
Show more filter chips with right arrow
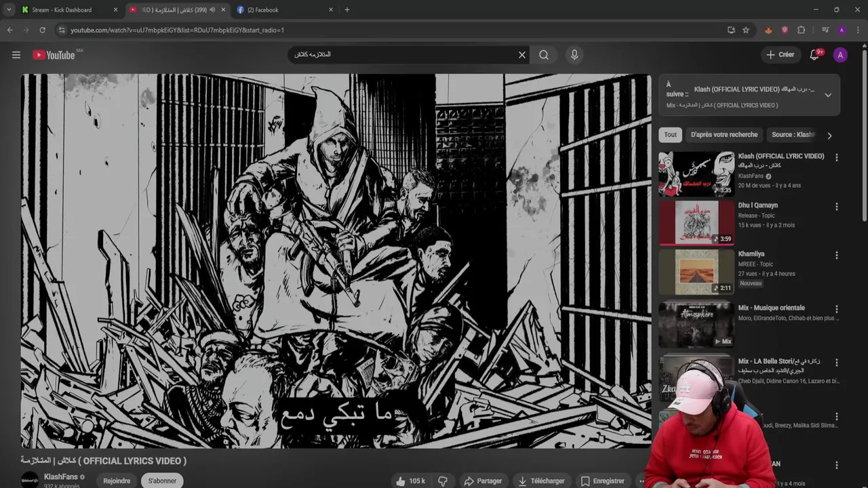point(829,135)
